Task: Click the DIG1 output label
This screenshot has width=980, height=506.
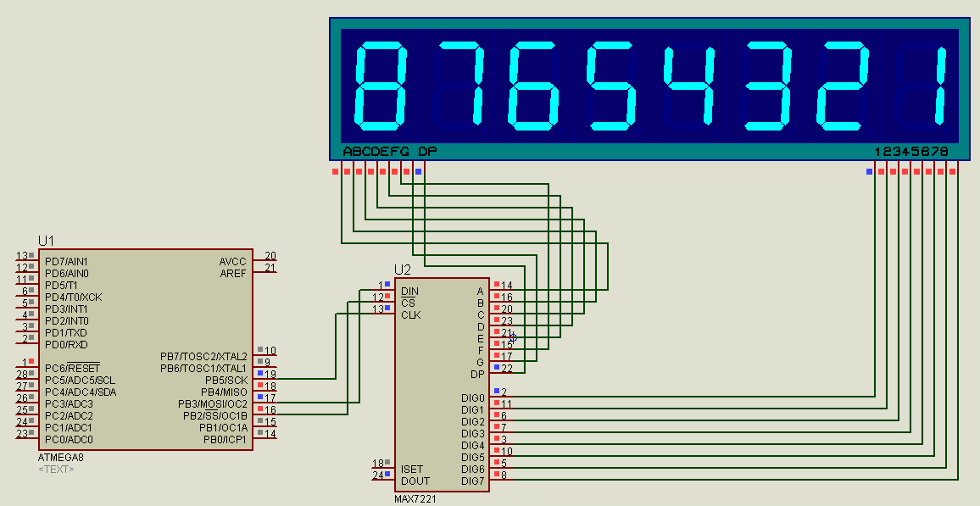Action: 472,409
